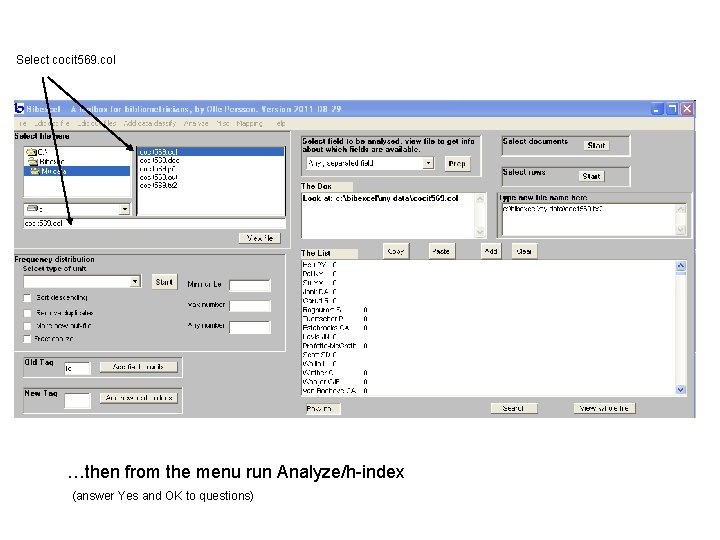This screenshot has width=720, height=540.
Task: Click the Old Tag text field
Action: [77, 368]
